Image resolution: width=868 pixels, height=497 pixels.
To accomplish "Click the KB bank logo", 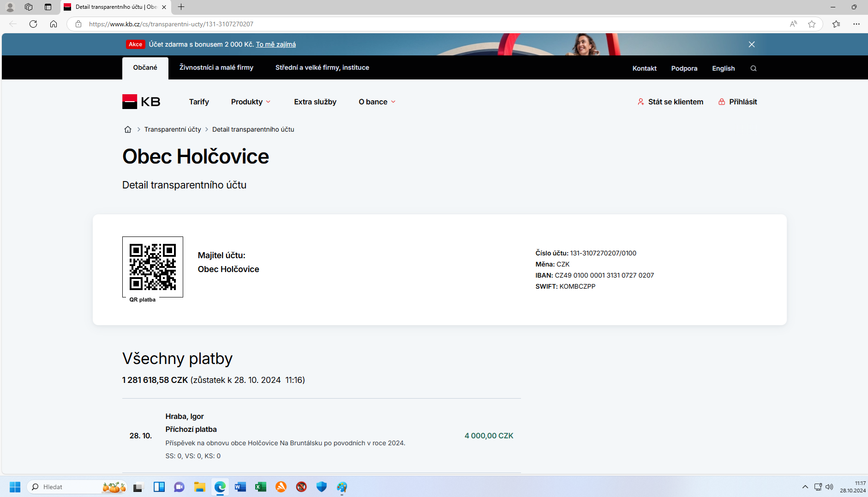I will (141, 102).
